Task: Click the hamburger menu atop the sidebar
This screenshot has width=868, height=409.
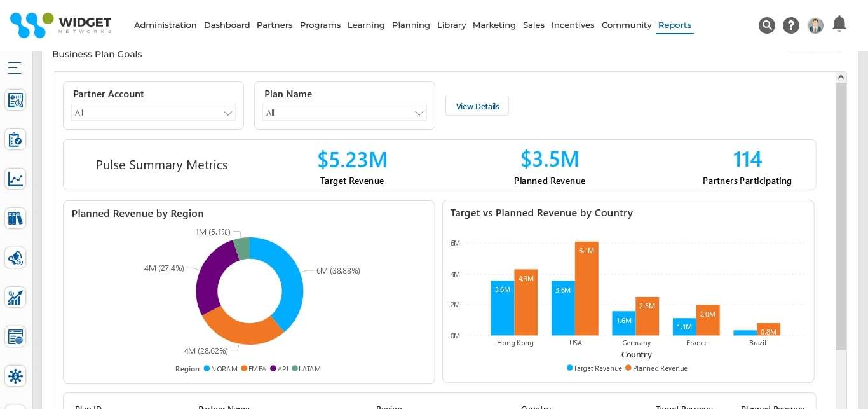Action: [x=14, y=68]
